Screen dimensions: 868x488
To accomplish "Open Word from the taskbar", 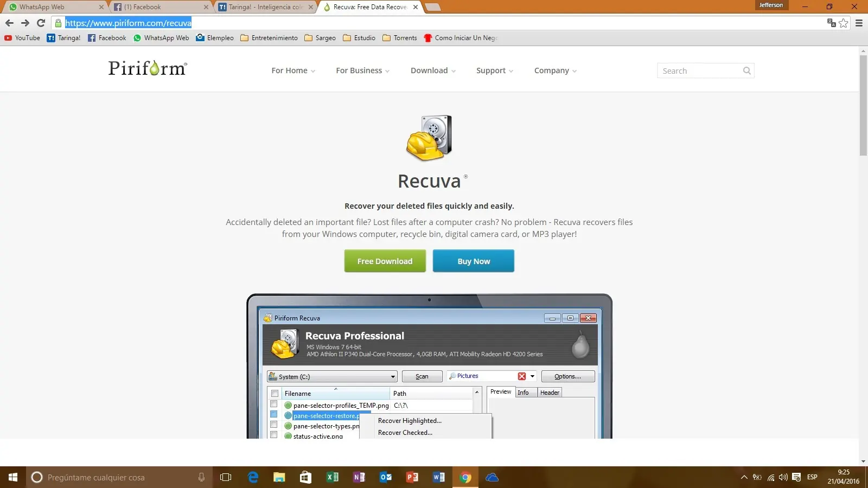I will pos(439,477).
